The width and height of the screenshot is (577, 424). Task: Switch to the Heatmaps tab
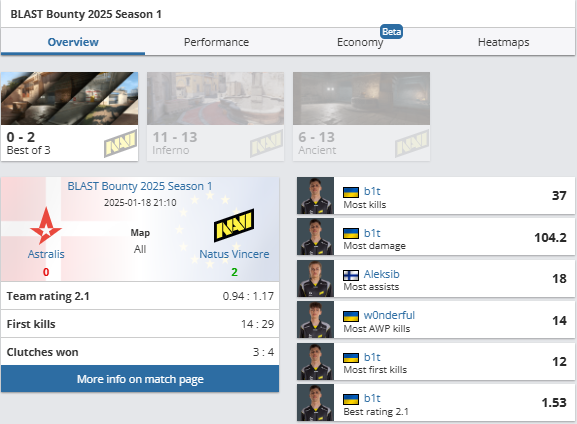coord(503,42)
